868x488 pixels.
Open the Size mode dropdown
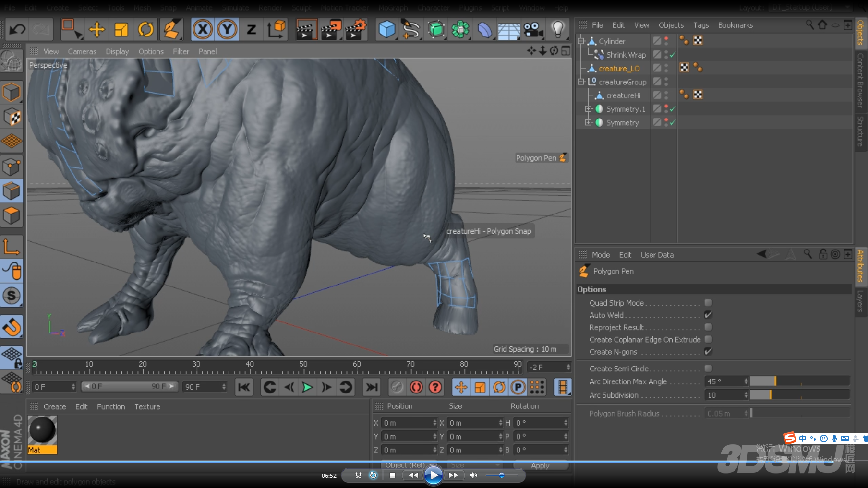474,465
